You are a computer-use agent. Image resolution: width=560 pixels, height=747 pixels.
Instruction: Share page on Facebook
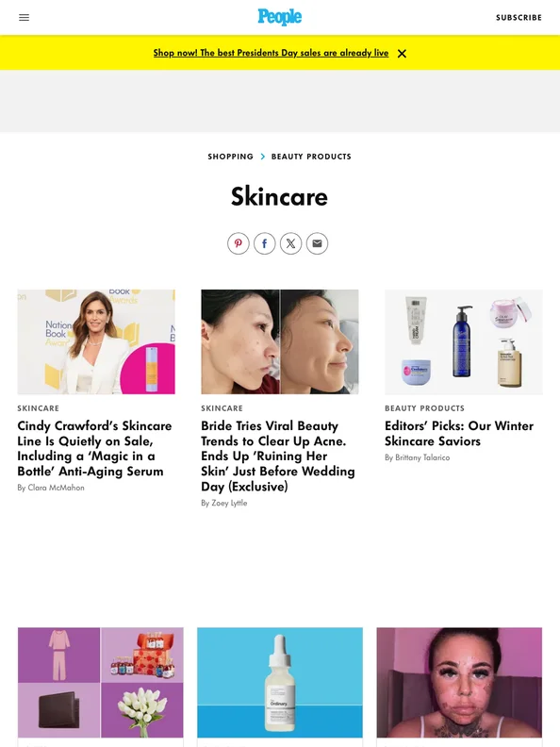coord(264,243)
